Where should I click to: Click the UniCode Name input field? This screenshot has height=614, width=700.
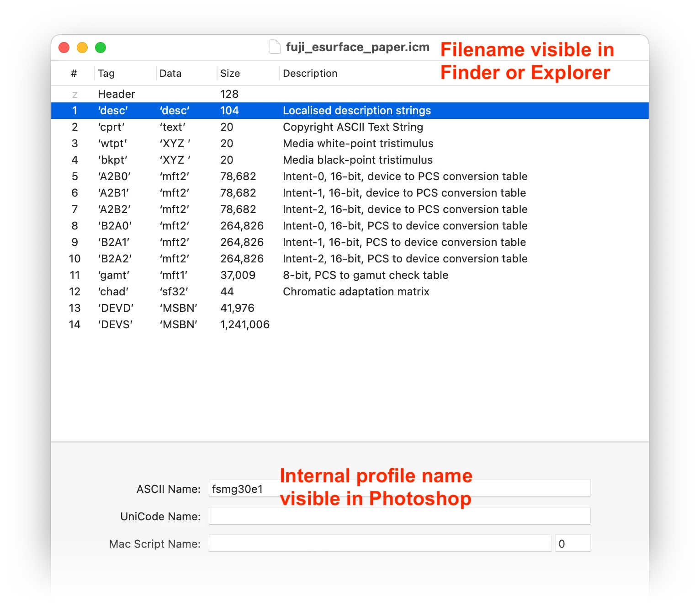point(400,516)
